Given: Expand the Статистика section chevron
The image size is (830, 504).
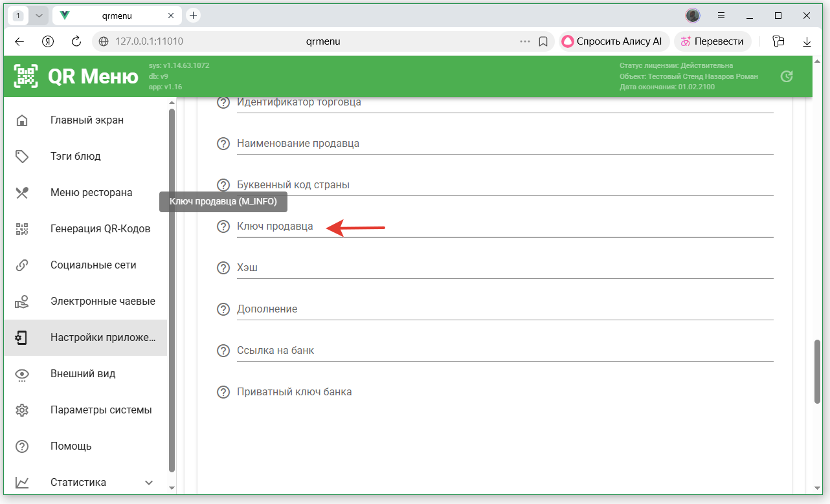Looking at the screenshot, I should (x=149, y=483).
